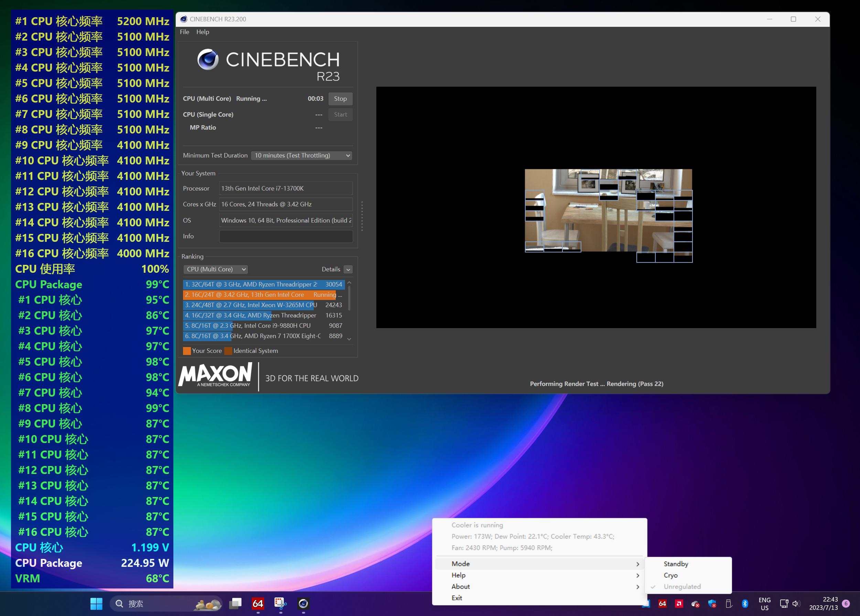Image resolution: width=860 pixels, height=616 pixels.
Task: Click Exit in the cooler tray menu
Action: coord(456,598)
